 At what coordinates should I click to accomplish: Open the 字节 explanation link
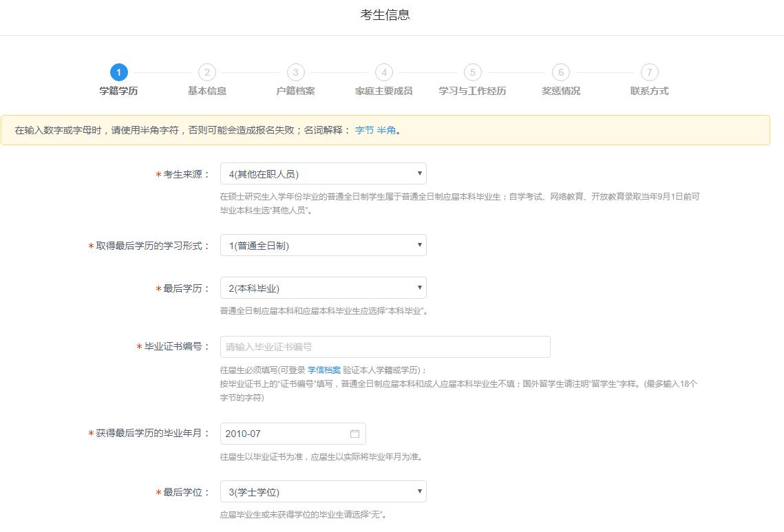[364, 130]
